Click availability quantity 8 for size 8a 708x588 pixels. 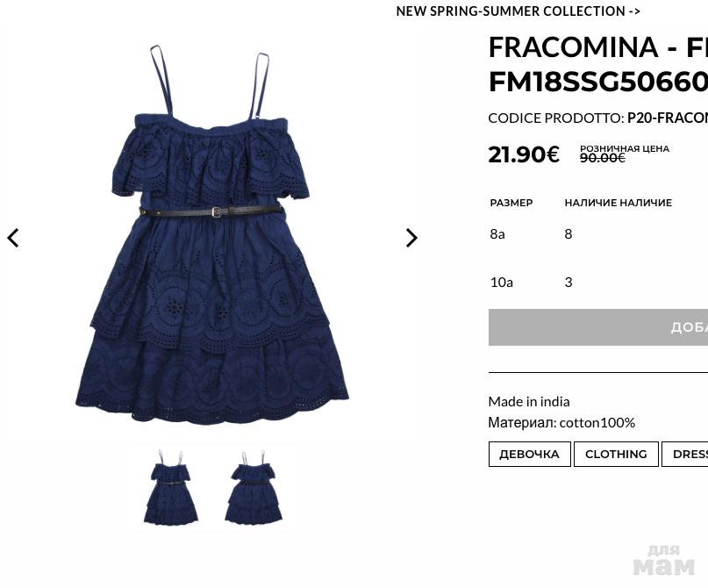pyautogui.click(x=568, y=234)
